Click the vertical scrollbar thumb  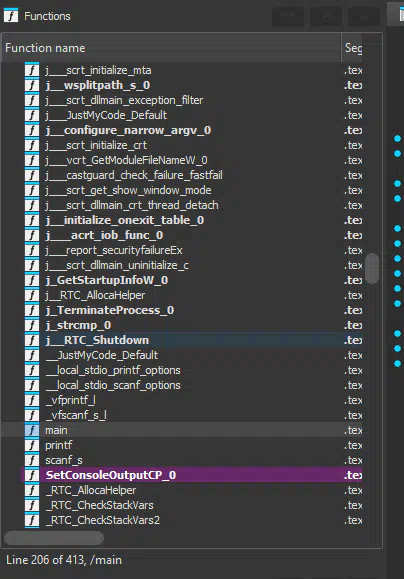(372, 268)
